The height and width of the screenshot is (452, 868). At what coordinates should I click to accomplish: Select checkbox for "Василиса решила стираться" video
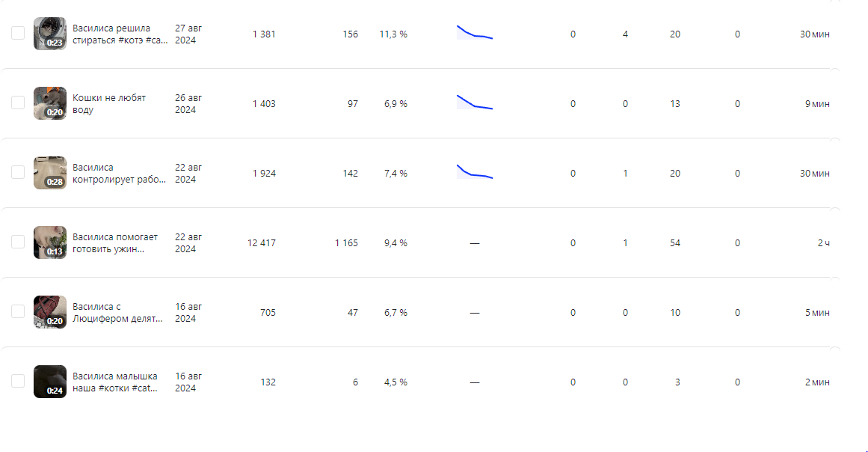click(18, 33)
